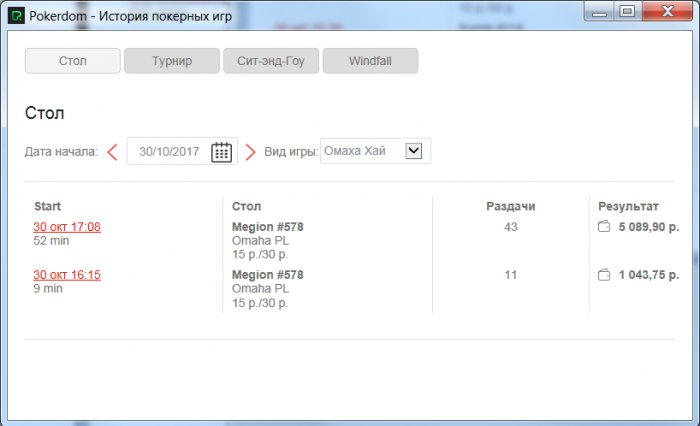Click Omaha PL in the 16:15 row

point(260,288)
